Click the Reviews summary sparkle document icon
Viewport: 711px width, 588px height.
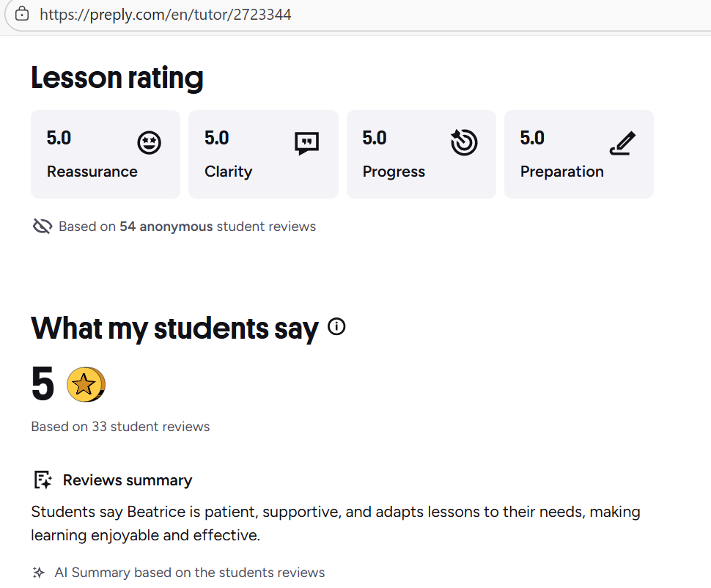pyautogui.click(x=43, y=480)
